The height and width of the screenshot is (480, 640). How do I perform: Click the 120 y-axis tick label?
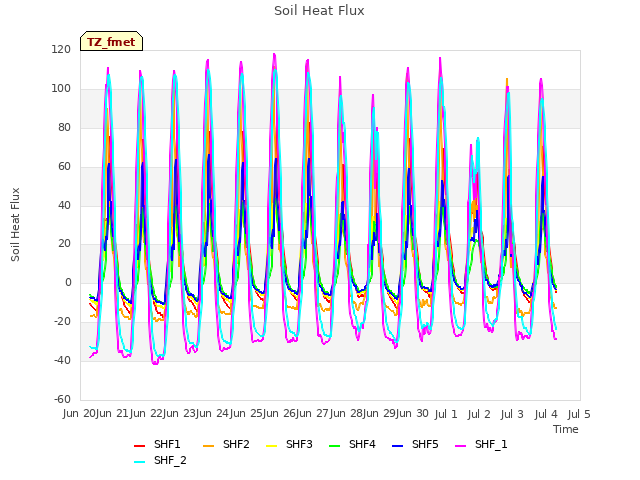(x=61, y=50)
